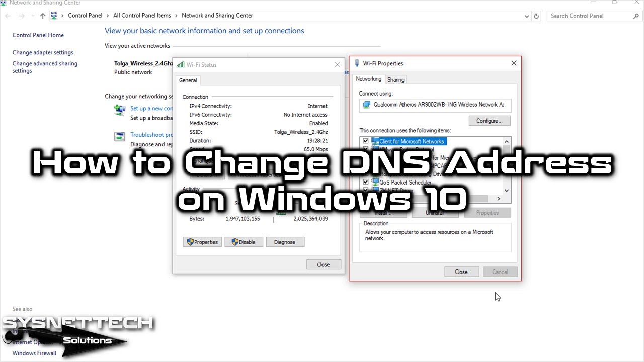
Task: Click the greyed Properties button in Wi-Fi Properties
Action: tap(488, 213)
